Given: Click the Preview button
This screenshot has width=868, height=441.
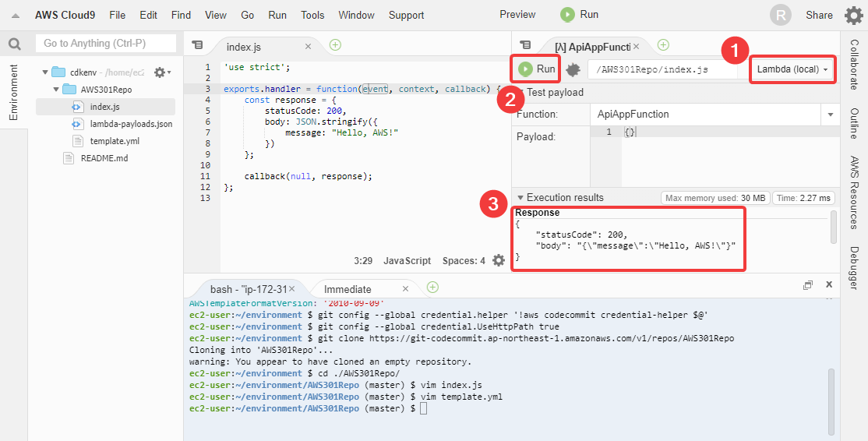Looking at the screenshot, I should pos(517,14).
